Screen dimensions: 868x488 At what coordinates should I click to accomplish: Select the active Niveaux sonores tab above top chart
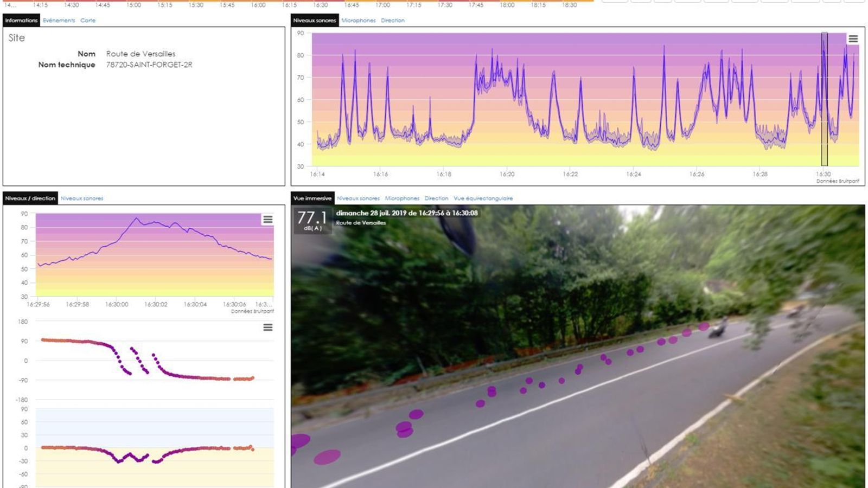315,21
